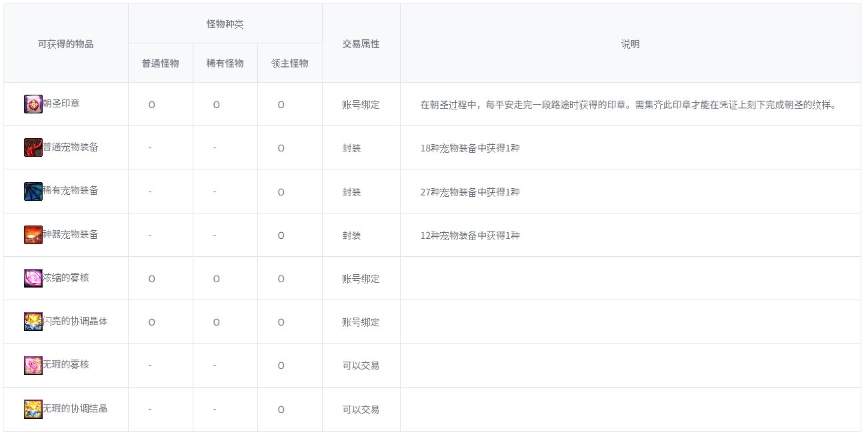Click the pink 浓缩的雾核 icon
Screen dimensions: 868x437
[33, 278]
